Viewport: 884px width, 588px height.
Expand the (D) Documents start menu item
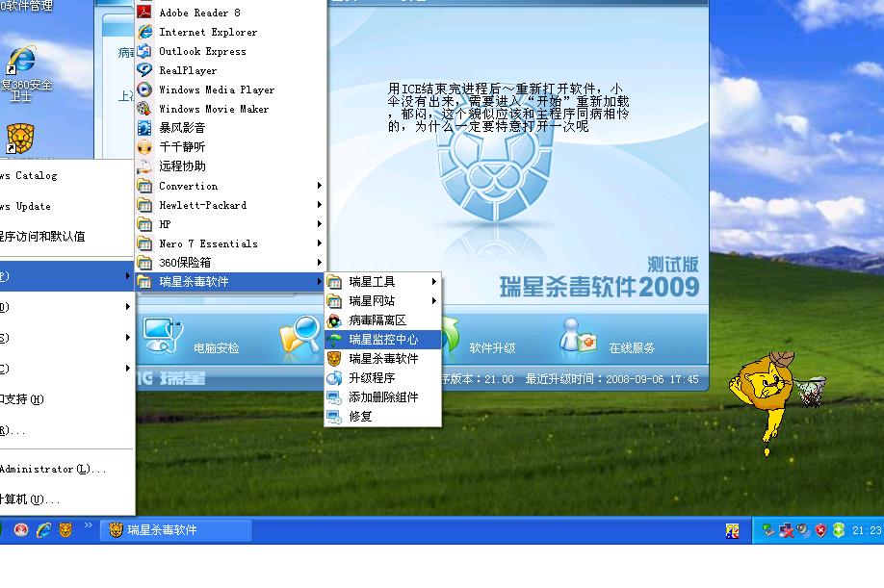click(66, 307)
